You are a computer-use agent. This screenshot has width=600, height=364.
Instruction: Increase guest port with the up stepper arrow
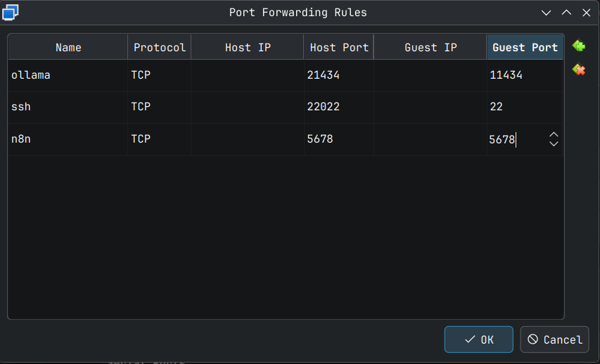(554, 134)
